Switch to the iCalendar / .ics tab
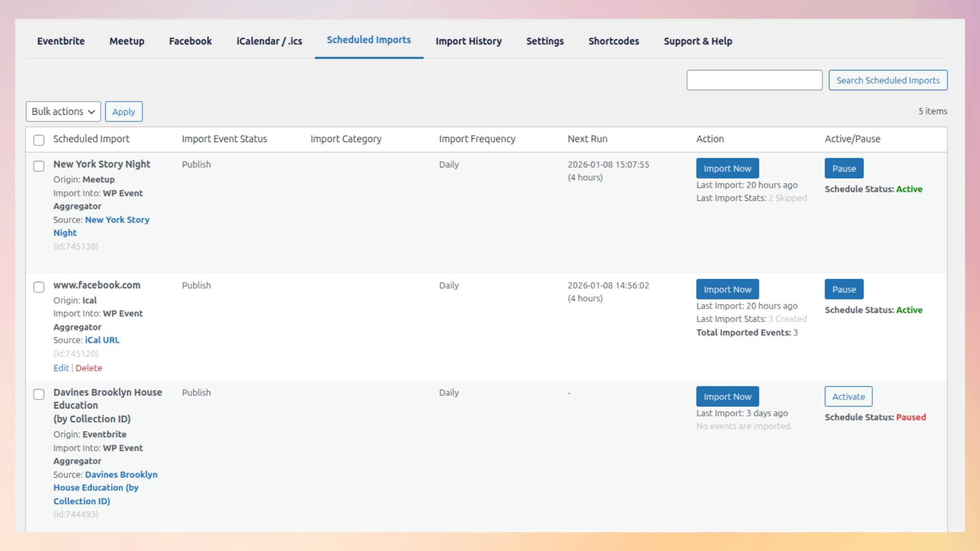 pyautogui.click(x=269, y=41)
